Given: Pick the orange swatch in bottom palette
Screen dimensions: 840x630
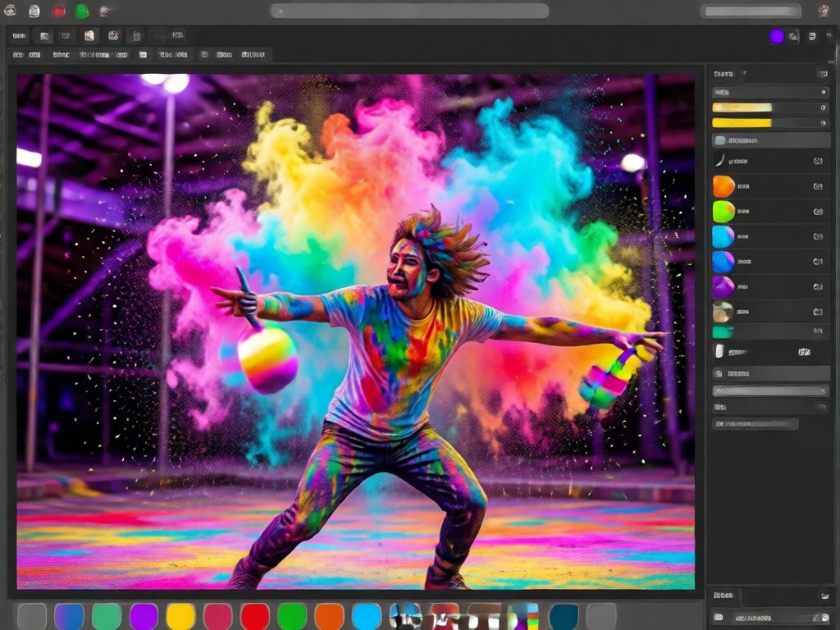Looking at the screenshot, I should tap(329, 616).
